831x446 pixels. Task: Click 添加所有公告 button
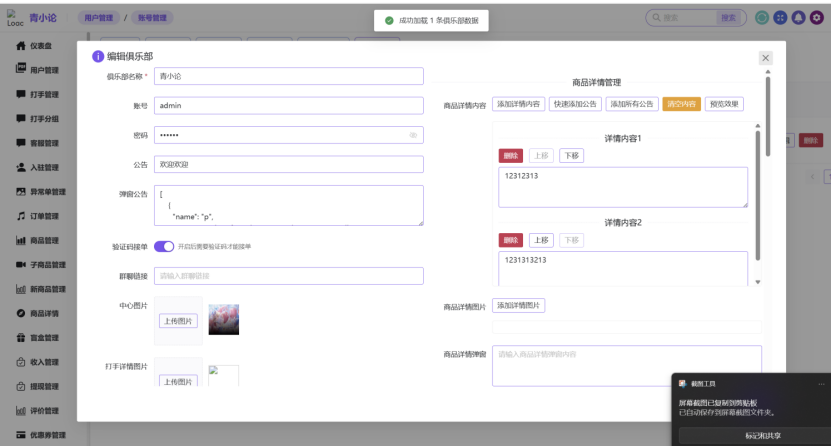pyautogui.click(x=632, y=104)
